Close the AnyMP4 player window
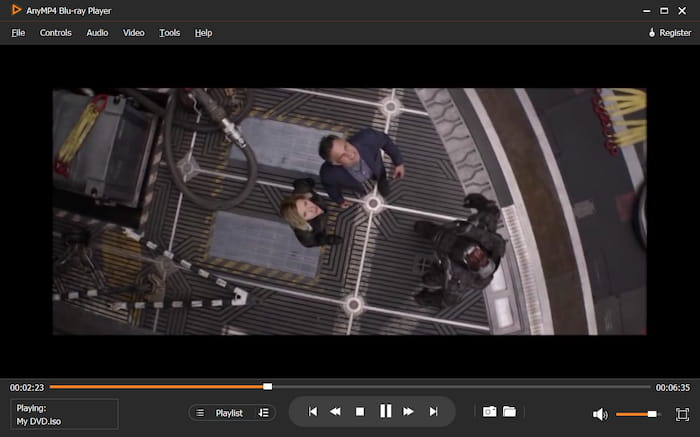Screen dimensions: 700x437 682,11
